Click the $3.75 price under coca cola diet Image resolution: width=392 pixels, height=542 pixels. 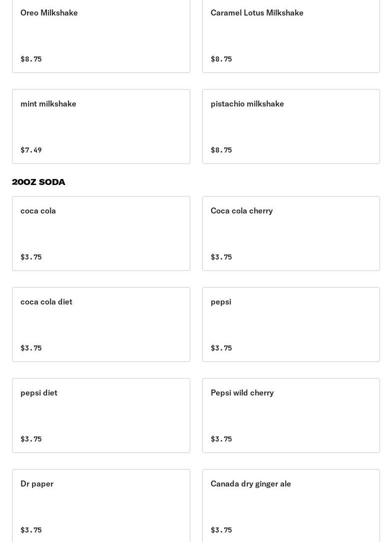[x=31, y=348]
